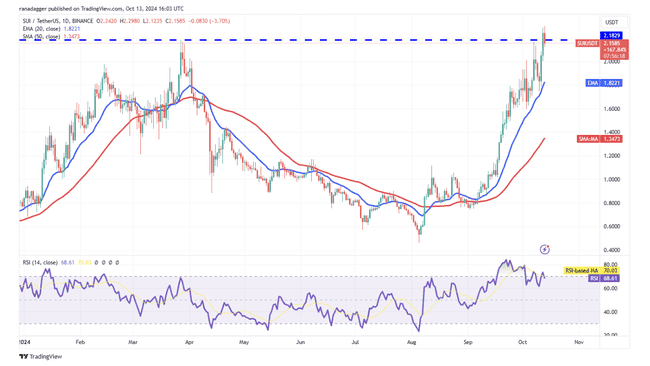Click the open value O2.2420

click(107, 21)
